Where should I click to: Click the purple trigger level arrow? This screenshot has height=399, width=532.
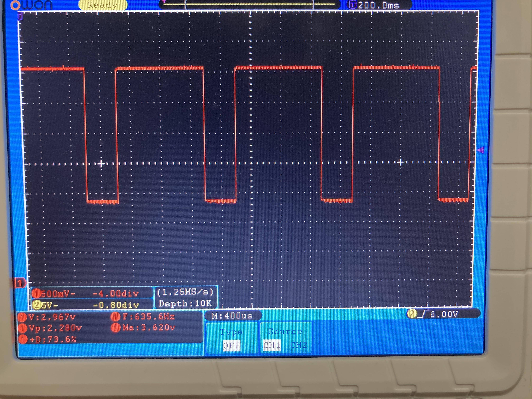pyautogui.click(x=481, y=150)
